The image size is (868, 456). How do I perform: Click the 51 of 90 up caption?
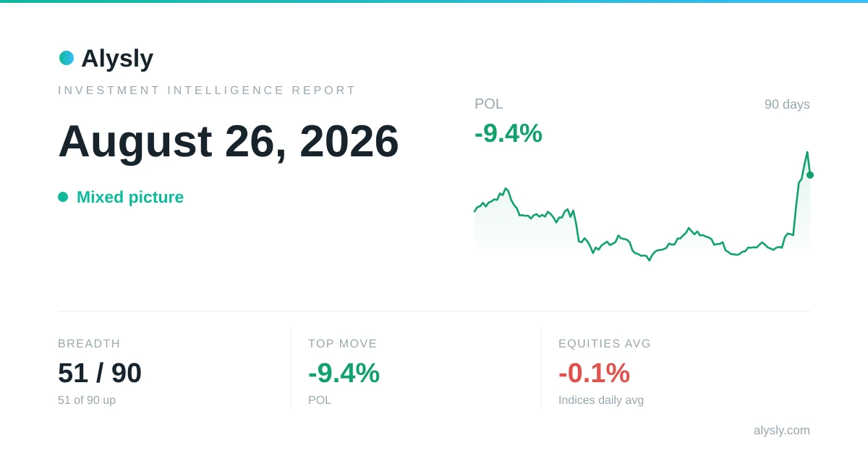(x=87, y=400)
